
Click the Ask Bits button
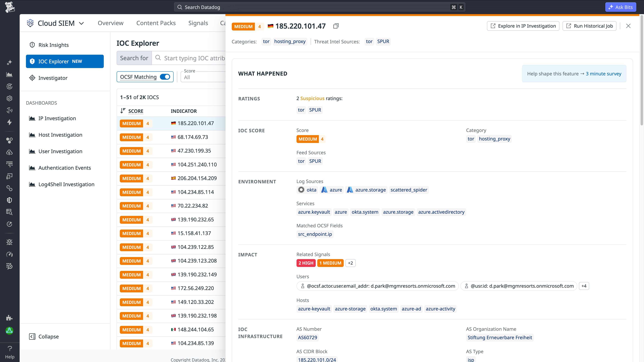click(x=621, y=7)
